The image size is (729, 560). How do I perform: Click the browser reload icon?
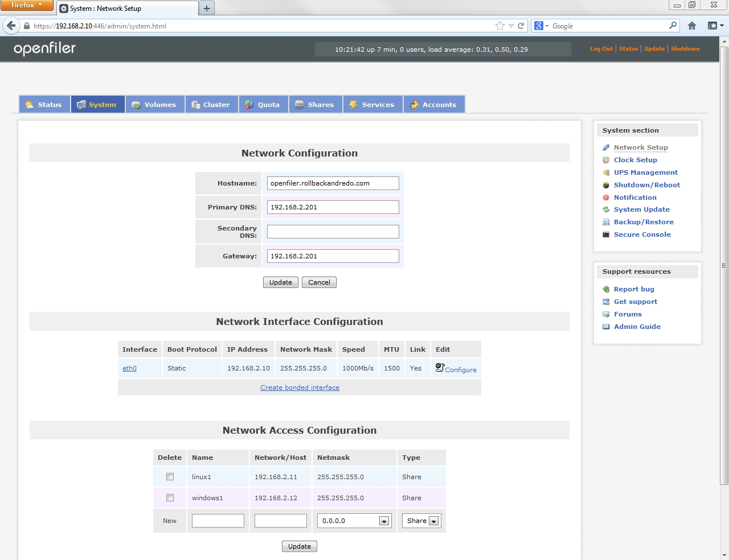[x=521, y=26]
